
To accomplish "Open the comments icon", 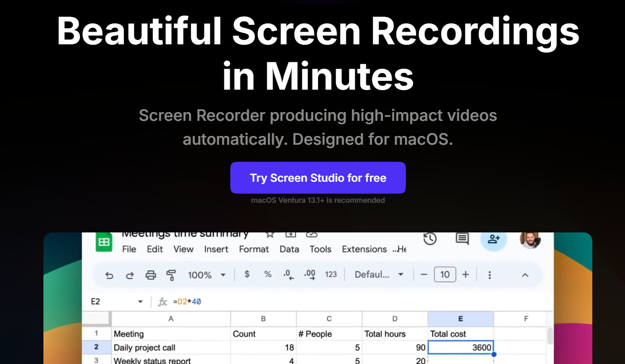I will (462, 239).
